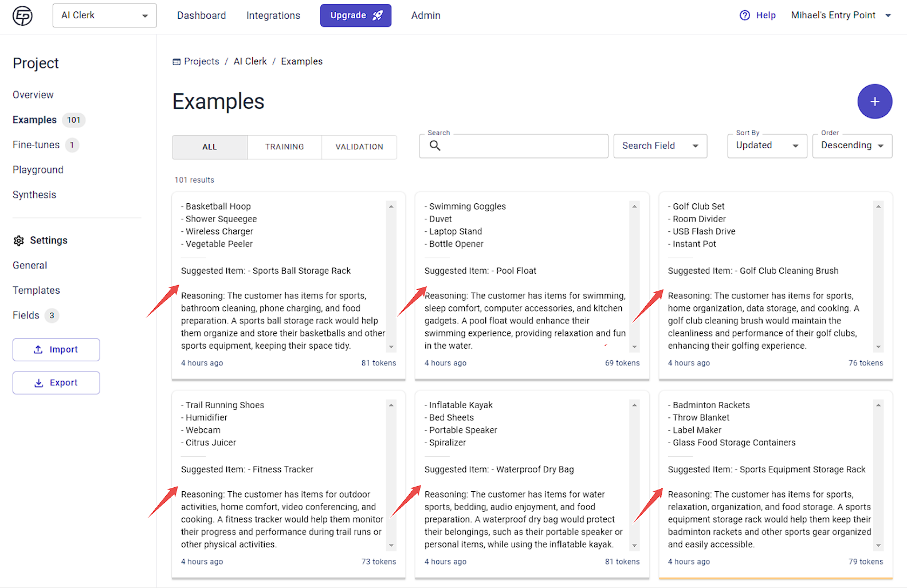The width and height of the screenshot is (907, 588).
Task: Open the AI Clerk project dropdown
Action: (x=105, y=15)
